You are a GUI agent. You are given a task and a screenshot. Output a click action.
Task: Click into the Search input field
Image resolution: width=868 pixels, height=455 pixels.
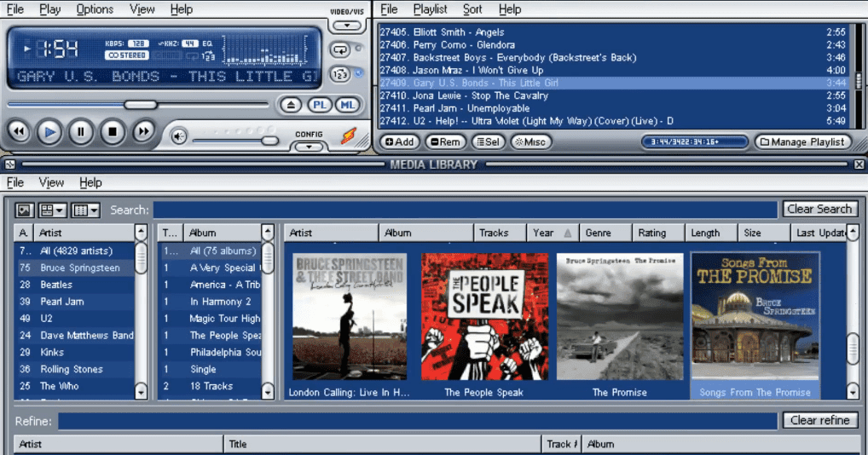[465, 210]
